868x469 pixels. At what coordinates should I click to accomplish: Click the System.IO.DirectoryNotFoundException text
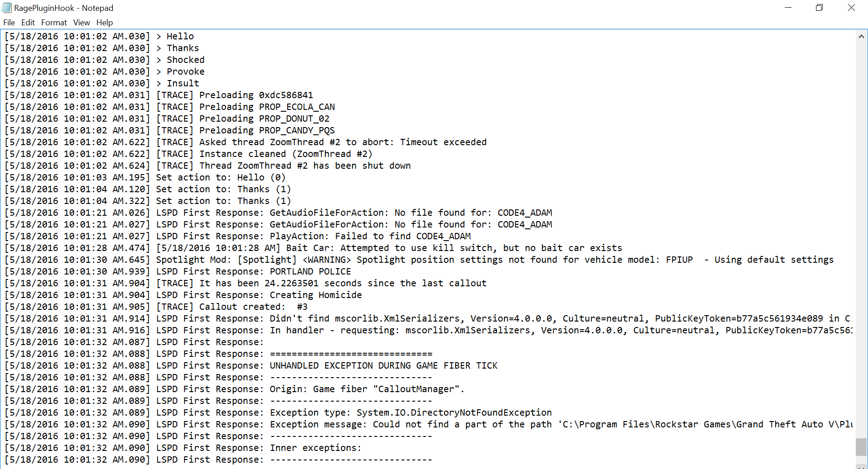(x=454, y=412)
